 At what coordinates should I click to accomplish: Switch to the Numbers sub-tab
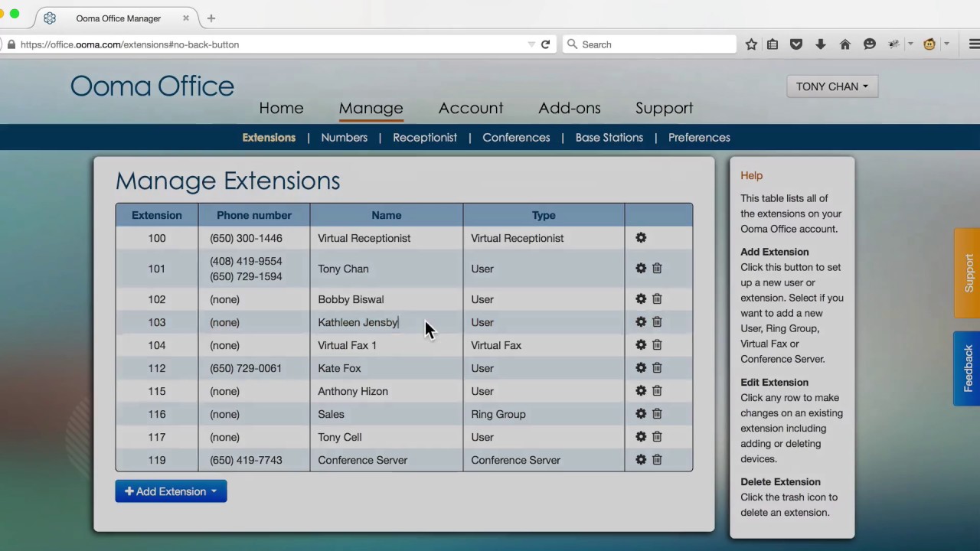345,138
